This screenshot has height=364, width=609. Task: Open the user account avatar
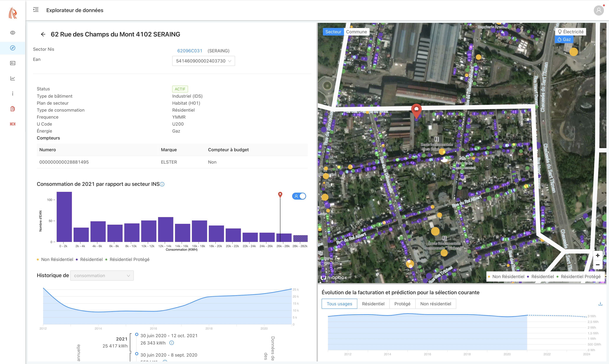pos(599,10)
